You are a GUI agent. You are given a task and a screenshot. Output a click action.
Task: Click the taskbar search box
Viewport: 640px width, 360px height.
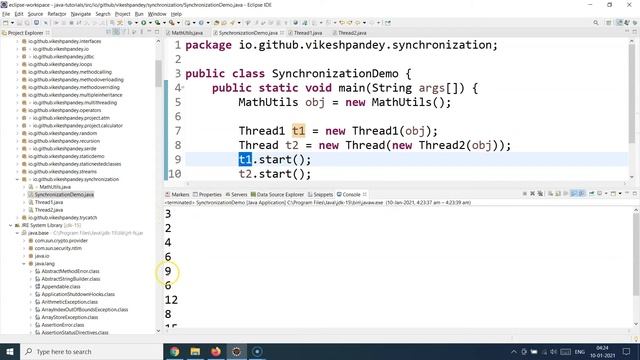91,351
